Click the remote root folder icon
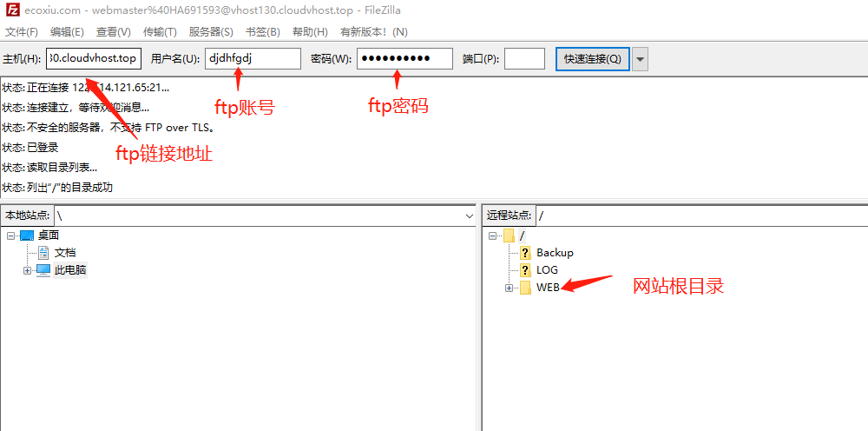Image resolution: width=868 pixels, height=431 pixels. [x=509, y=235]
